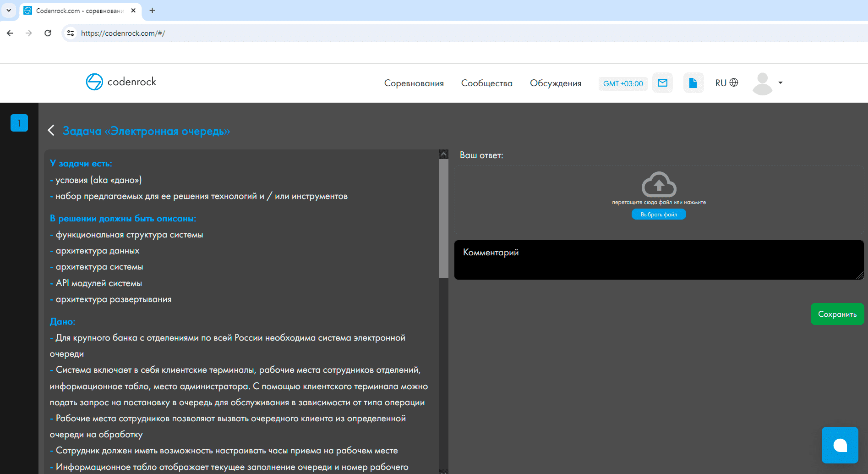
Task: Click the document file icon in header
Action: [x=693, y=83]
